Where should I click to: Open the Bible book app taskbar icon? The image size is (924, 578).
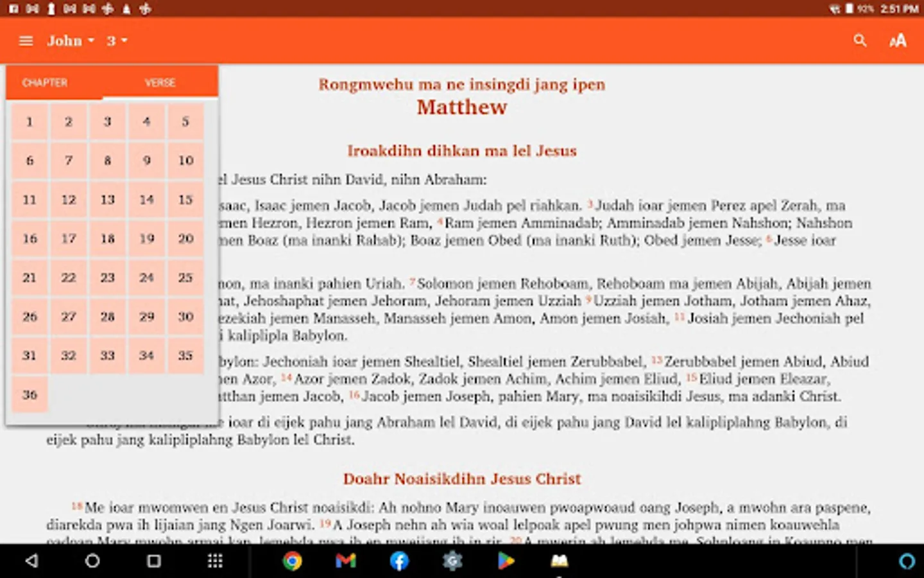coord(560,561)
